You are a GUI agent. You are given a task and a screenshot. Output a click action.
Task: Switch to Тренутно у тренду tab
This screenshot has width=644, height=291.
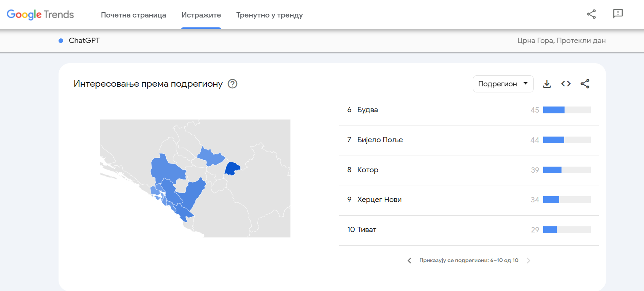click(270, 15)
